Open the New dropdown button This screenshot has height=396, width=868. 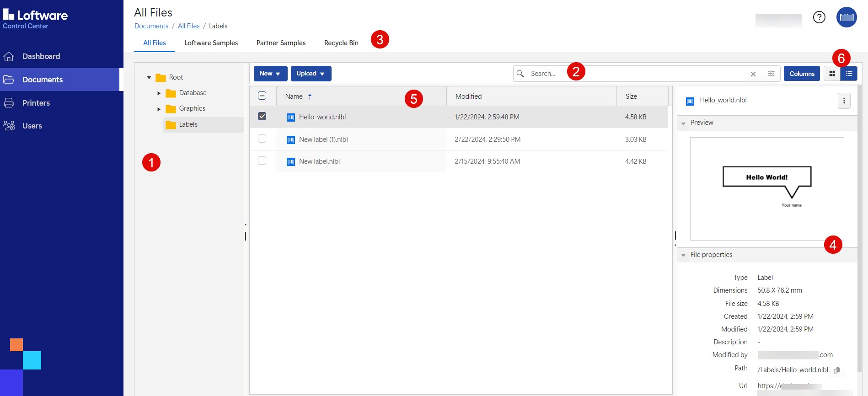click(270, 74)
